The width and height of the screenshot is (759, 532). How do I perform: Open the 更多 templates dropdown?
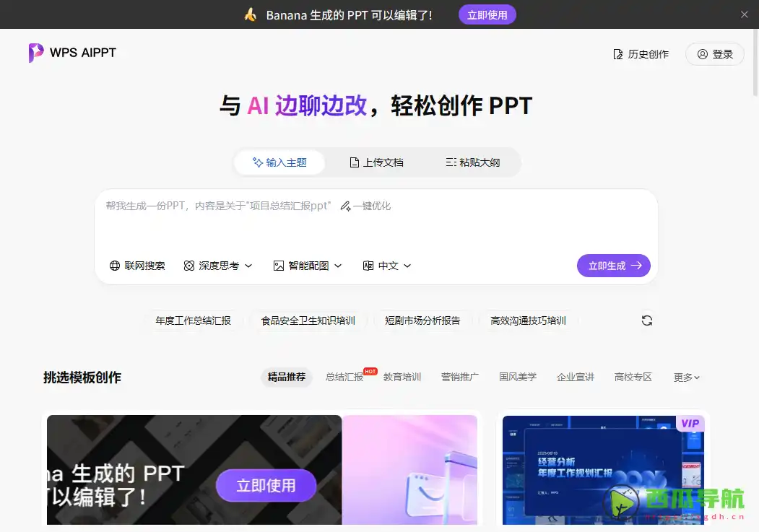click(x=685, y=377)
